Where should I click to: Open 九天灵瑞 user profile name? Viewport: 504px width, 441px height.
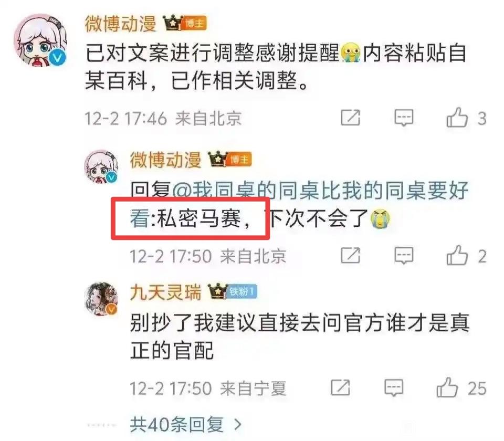tap(165, 292)
